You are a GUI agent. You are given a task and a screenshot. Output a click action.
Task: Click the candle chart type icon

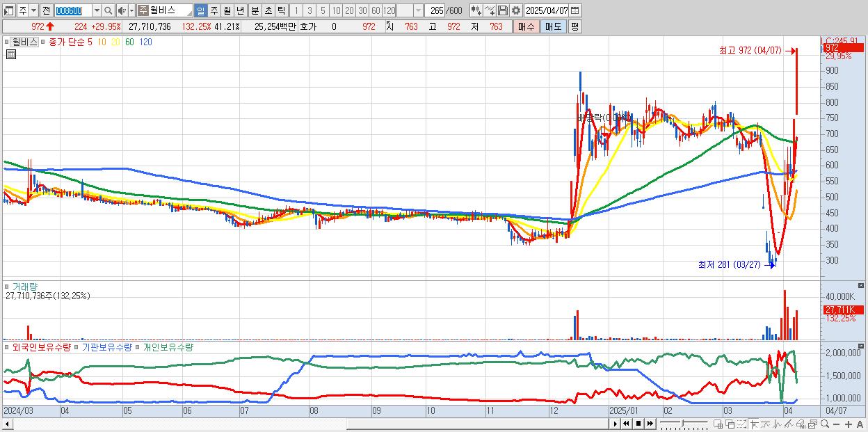[476, 10]
